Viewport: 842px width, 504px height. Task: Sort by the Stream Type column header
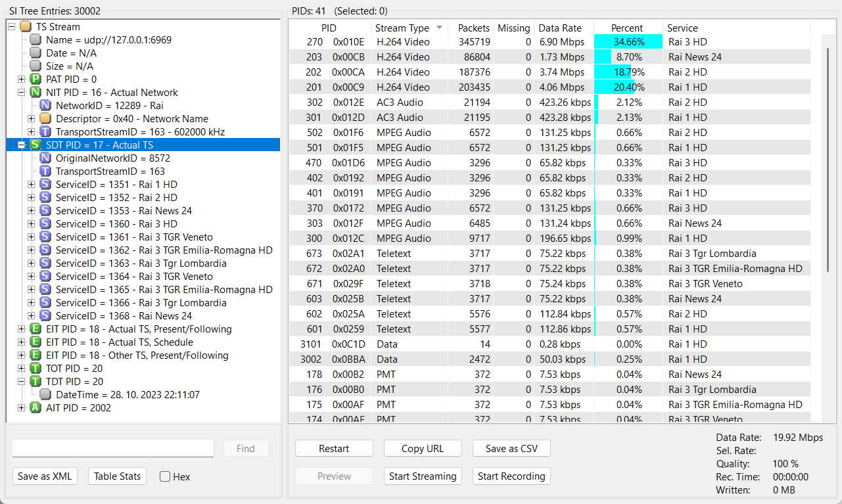(408, 28)
